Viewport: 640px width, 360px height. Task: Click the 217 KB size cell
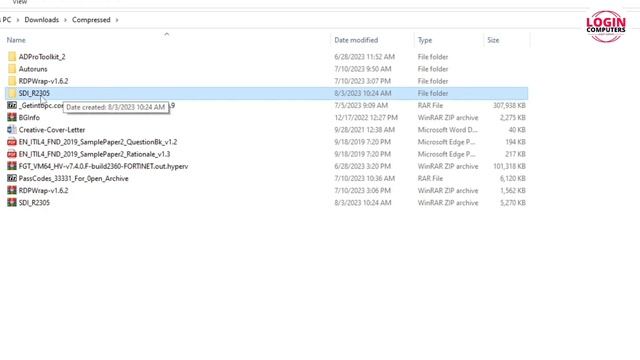(515, 154)
